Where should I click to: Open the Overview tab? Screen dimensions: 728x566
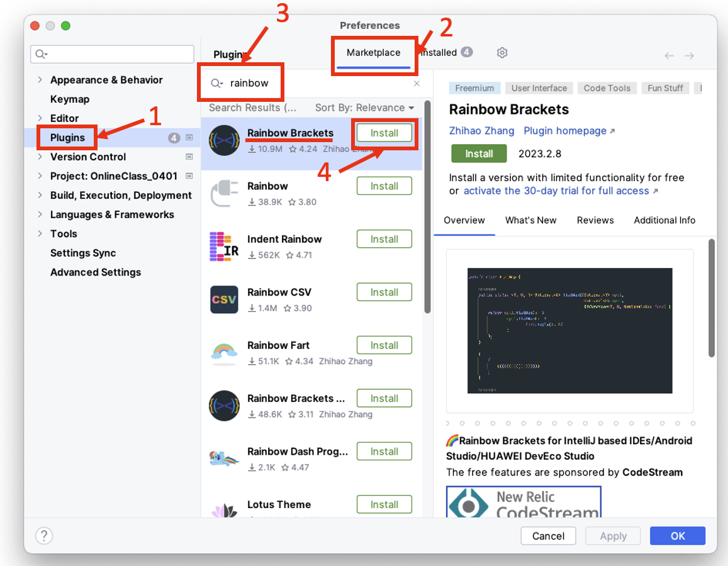[x=464, y=220]
